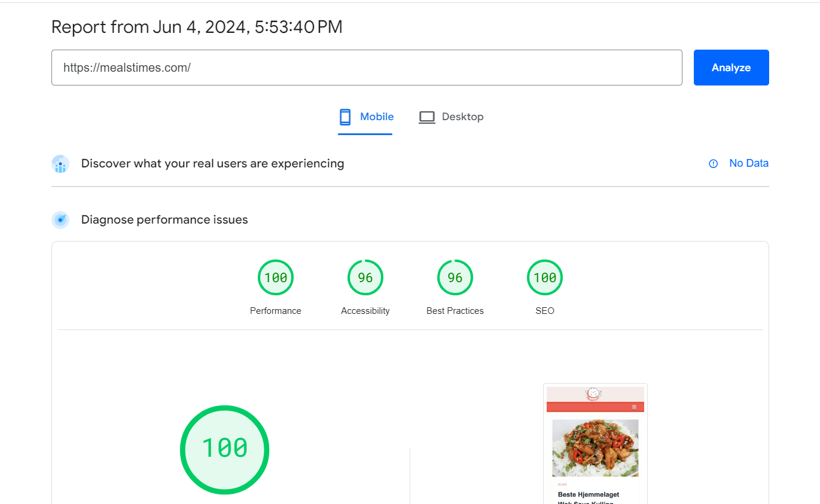Click the real users experience icon
The image size is (820, 504).
click(x=60, y=164)
